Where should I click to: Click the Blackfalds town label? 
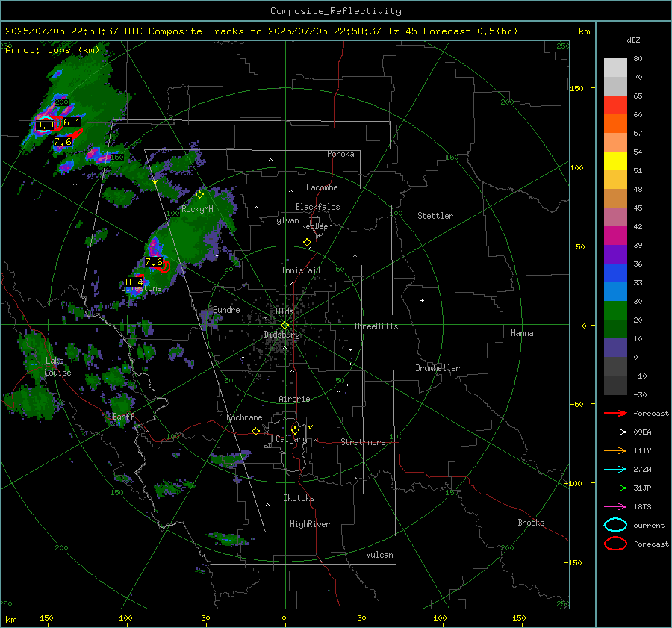click(x=317, y=207)
